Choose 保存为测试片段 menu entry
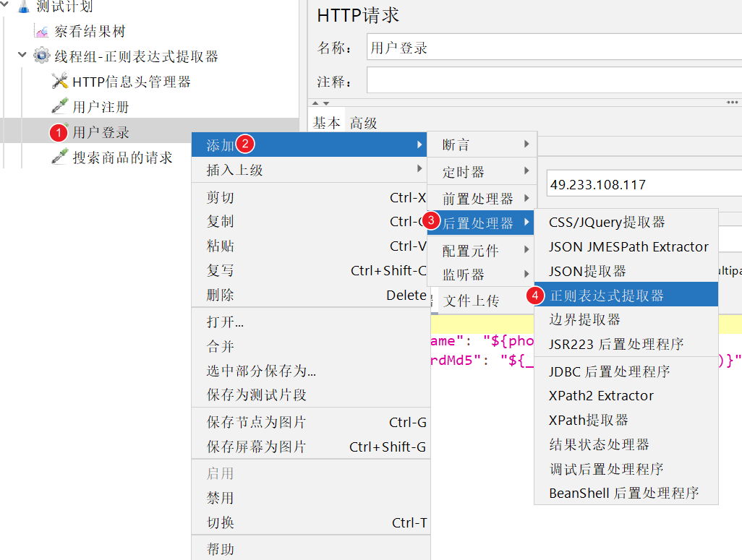Screen dimensions: 742x560 coord(311,395)
